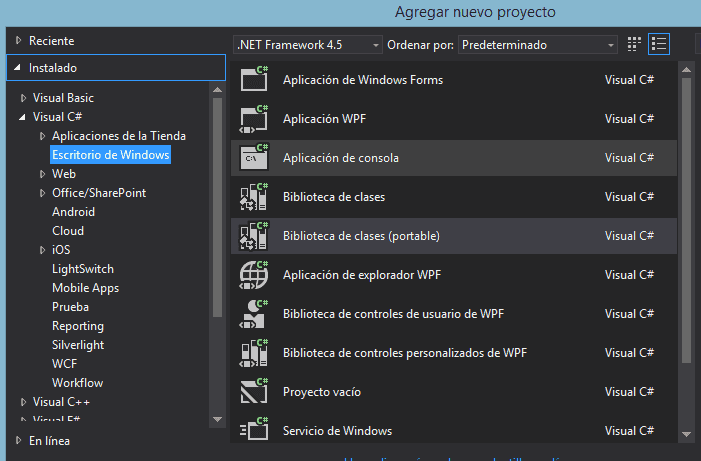
Task: Click the template list scroll down arrow
Action: (x=687, y=434)
